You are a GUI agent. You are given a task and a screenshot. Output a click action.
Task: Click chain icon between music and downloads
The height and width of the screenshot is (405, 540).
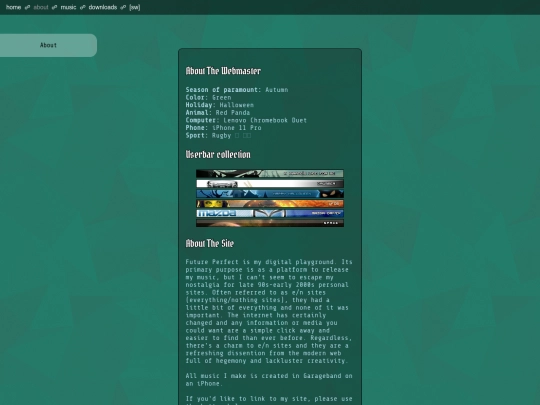[x=82, y=7]
